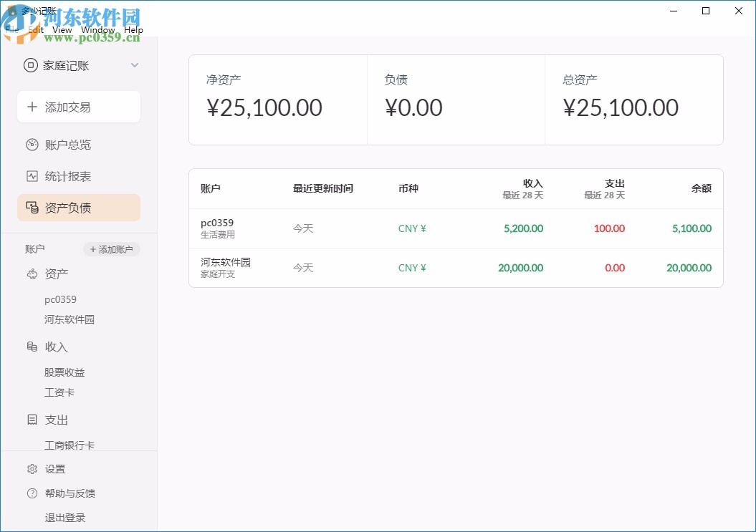
Task: Click the receipt icon beside 支出
Action: [32, 420]
